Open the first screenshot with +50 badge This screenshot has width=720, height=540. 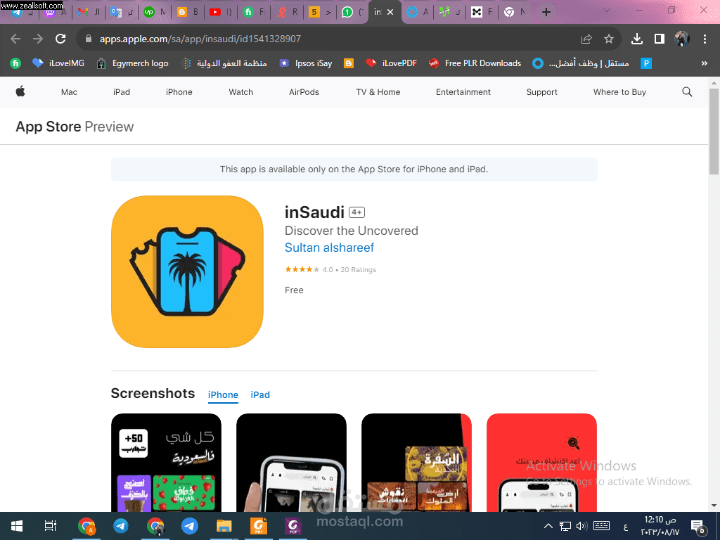166,462
